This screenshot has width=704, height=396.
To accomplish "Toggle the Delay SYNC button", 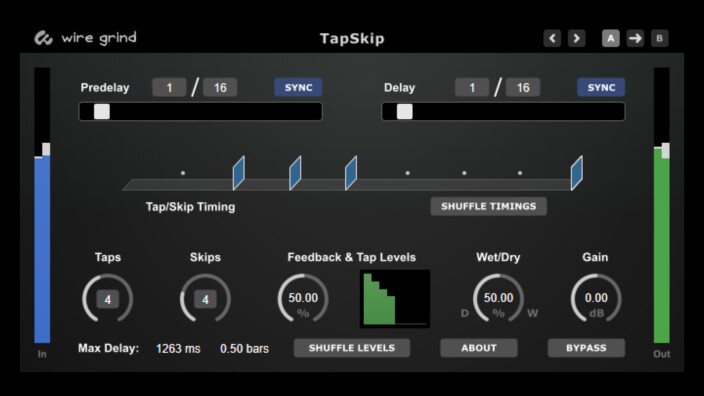I will coord(601,88).
